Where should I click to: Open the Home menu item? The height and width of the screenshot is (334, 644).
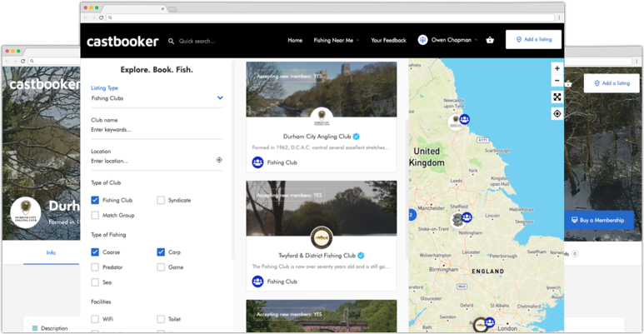click(x=295, y=40)
